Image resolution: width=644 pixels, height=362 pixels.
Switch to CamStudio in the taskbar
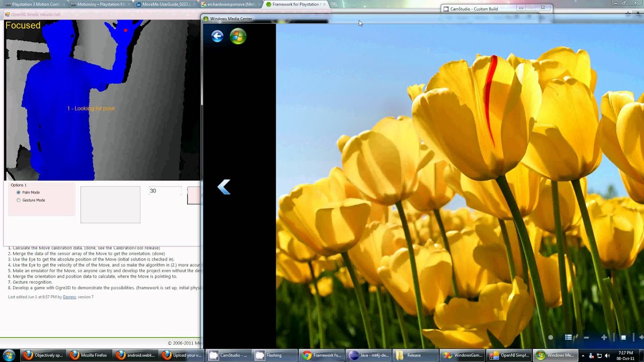(x=228, y=355)
